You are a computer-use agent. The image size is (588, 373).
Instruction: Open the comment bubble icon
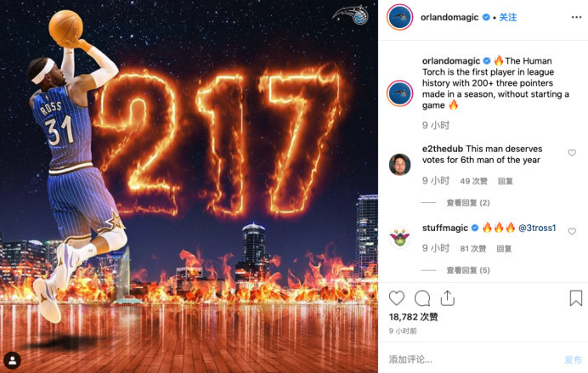(422, 298)
